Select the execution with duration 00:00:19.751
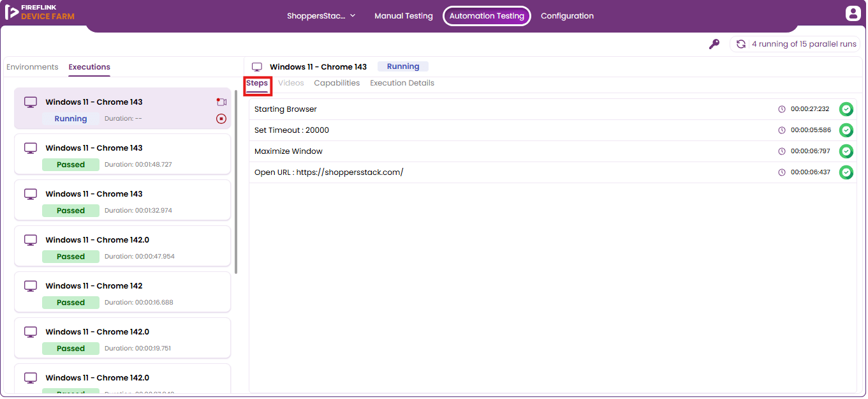This screenshot has width=868, height=399. point(122,338)
